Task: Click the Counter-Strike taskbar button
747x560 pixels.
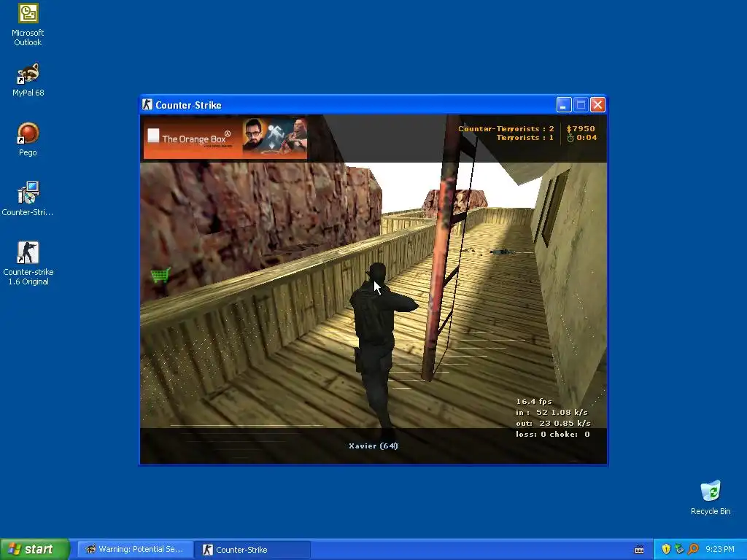Action: [252, 549]
